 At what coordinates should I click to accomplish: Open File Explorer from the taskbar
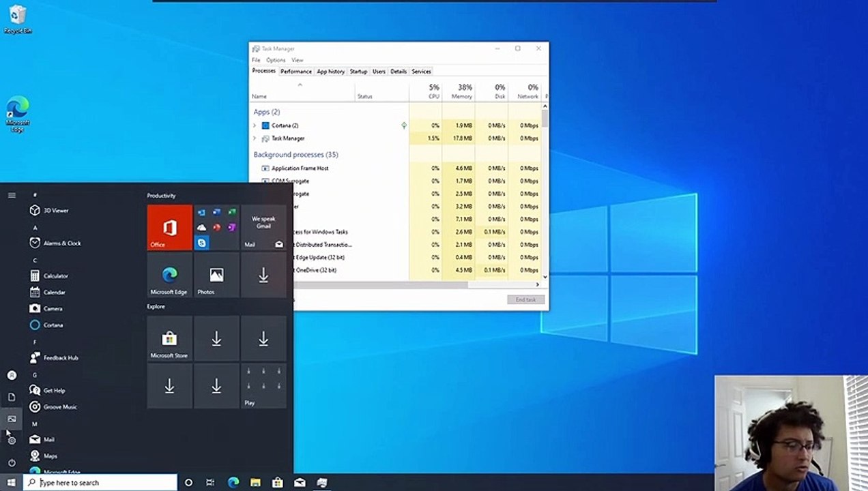[x=255, y=483]
